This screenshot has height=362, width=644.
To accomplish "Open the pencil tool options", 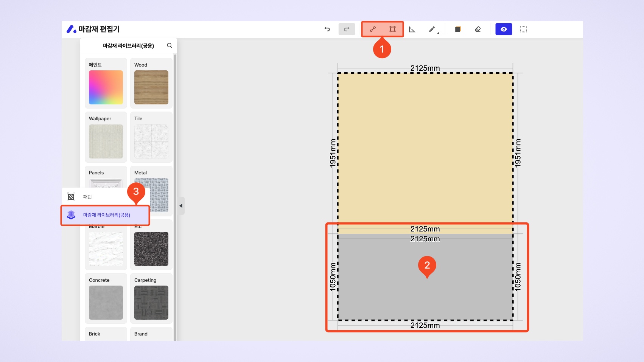I will pos(434,30).
